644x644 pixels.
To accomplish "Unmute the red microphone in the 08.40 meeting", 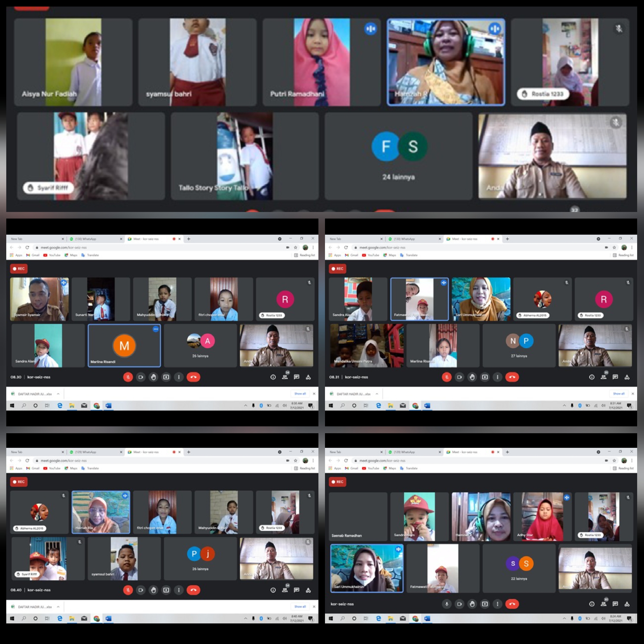I will point(128,590).
